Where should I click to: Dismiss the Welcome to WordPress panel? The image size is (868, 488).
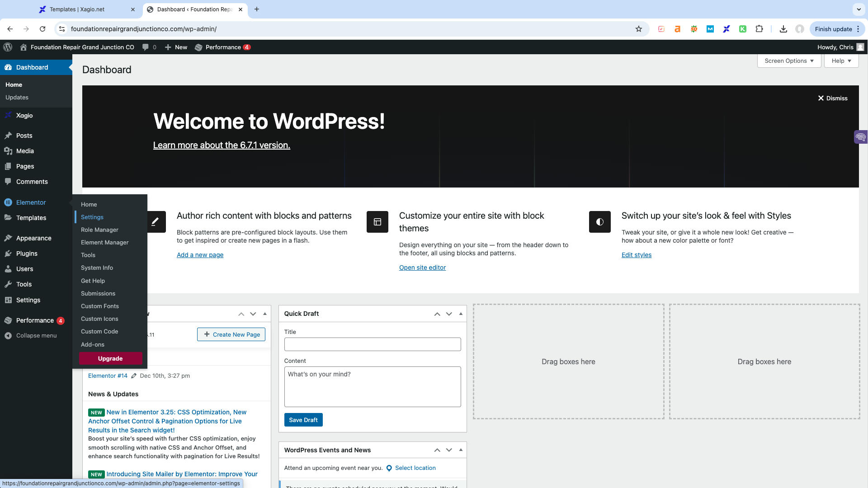tap(833, 98)
